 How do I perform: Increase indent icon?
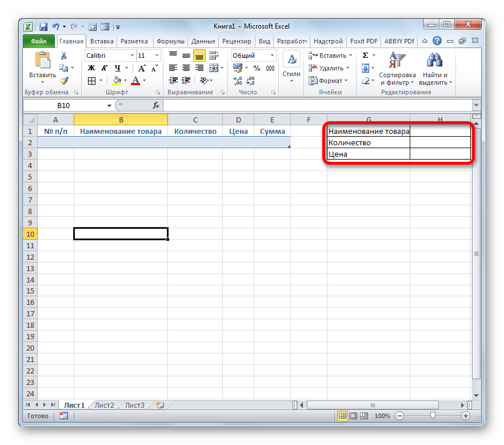[186, 81]
